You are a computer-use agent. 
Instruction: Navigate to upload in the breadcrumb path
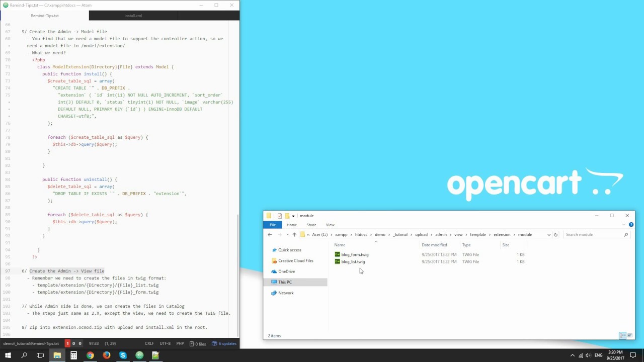point(422,235)
